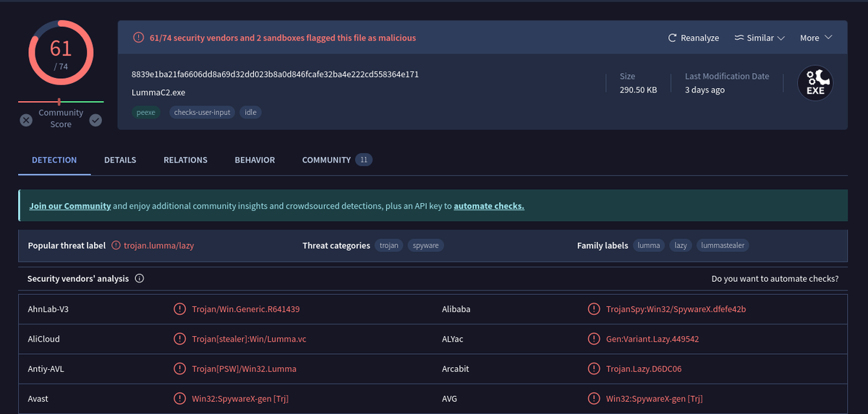Click Gen:Variant.Lazy.449542 detection name
This screenshot has width=868, height=414.
click(x=652, y=339)
